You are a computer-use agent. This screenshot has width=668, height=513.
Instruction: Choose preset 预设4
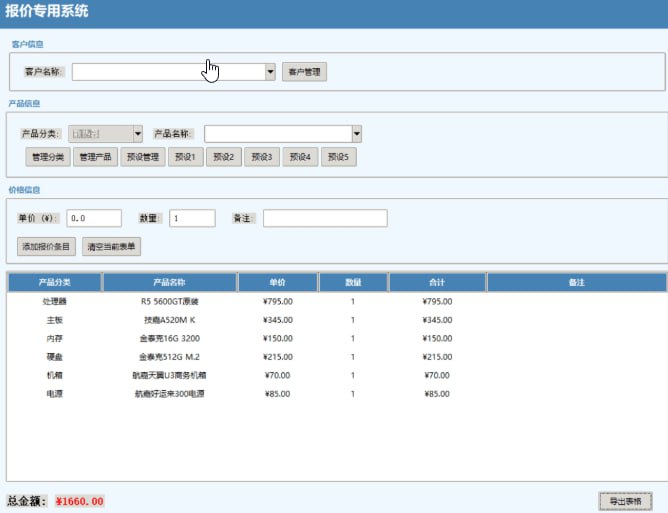tap(300, 157)
